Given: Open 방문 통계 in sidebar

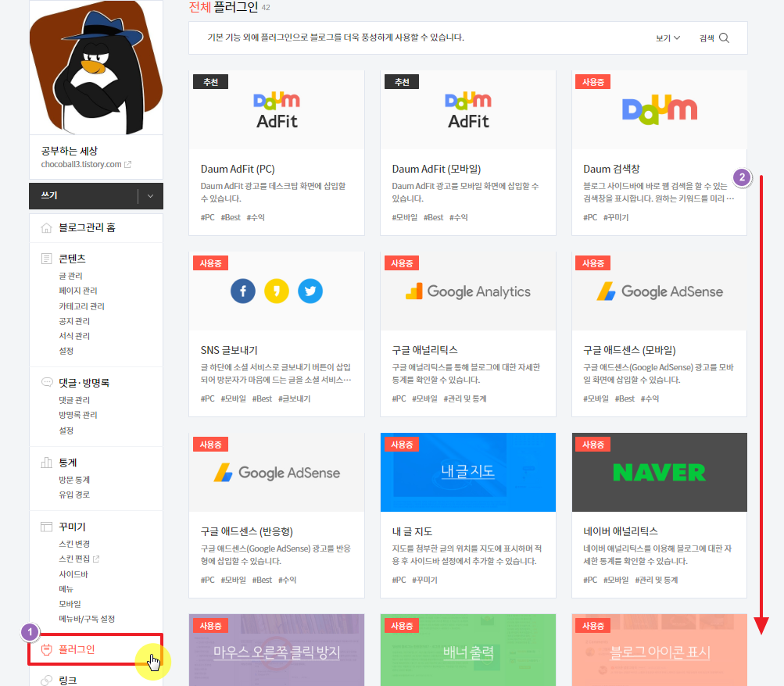Looking at the screenshot, I should point(74,480).
